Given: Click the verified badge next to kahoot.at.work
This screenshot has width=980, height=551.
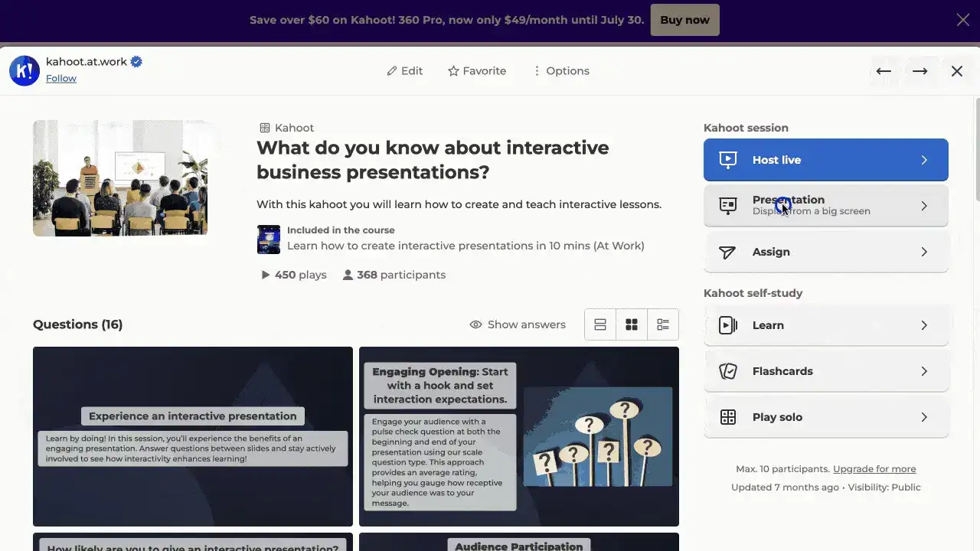Looking at the screenshot, I should (x=136, y=62).
